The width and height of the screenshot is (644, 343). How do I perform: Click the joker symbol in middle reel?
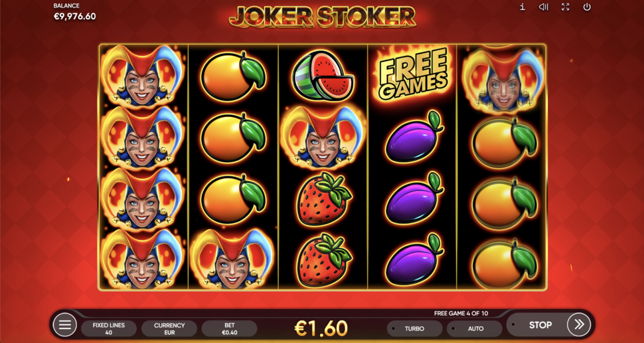[323, 137]
